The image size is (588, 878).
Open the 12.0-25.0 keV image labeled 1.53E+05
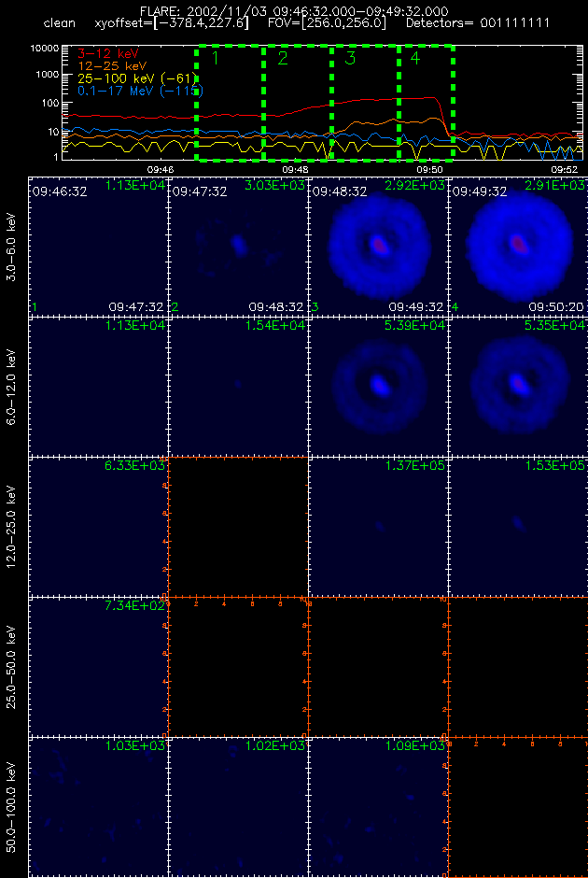click(x=518, y=527)
